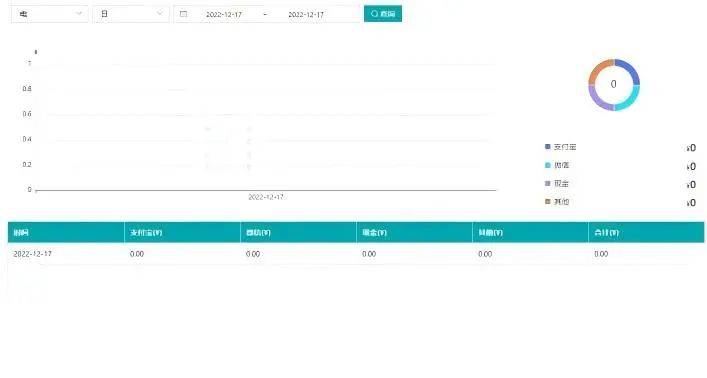Image resolution: width=707 pixels, height=378 pixels.
Task: Toggle the 微信 cyan legend marker
Action: 548,165
